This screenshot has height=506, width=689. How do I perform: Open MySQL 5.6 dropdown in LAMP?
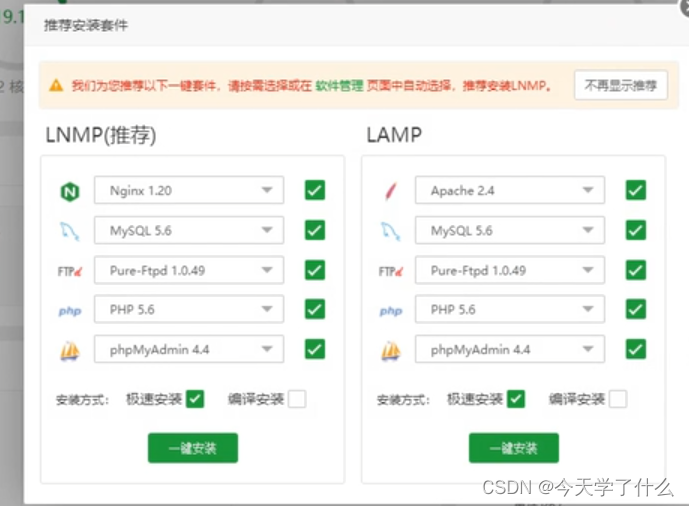[x=510, y=230]
